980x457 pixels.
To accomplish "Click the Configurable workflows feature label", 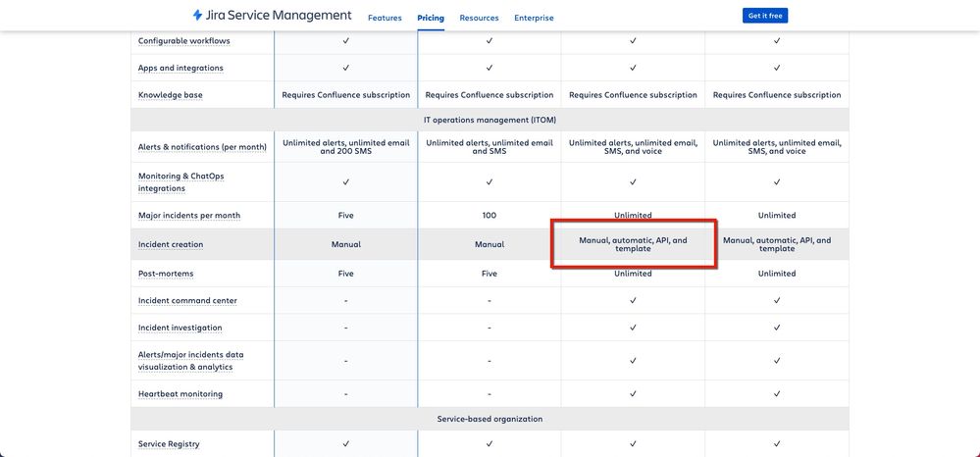I will (183, 40).
